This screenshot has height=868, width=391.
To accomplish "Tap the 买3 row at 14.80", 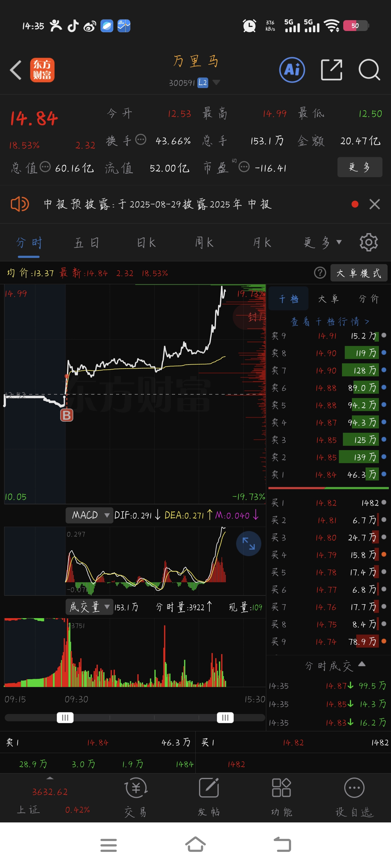I will point(329,538).
